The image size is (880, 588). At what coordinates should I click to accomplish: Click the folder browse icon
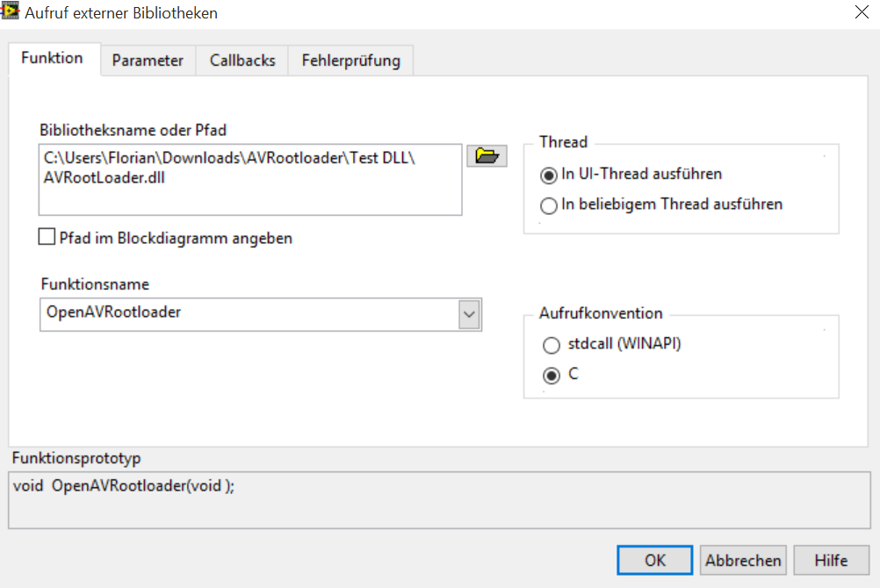pos(487,156)
